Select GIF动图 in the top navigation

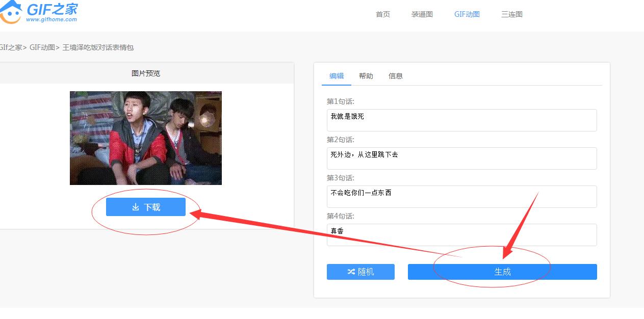tap(467, 14)
